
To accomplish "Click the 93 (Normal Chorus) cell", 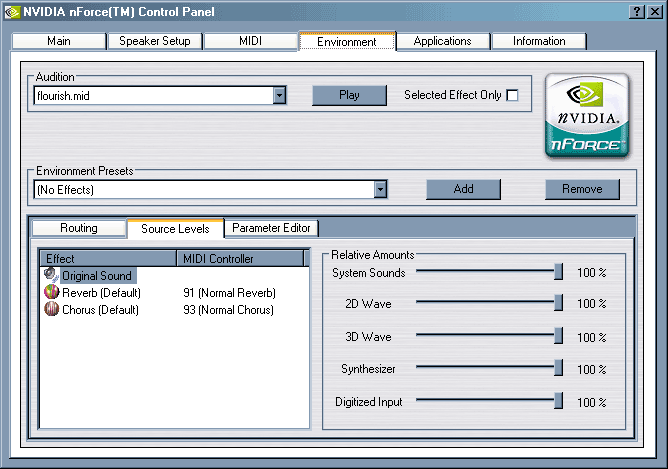I will tap(228, 310).
